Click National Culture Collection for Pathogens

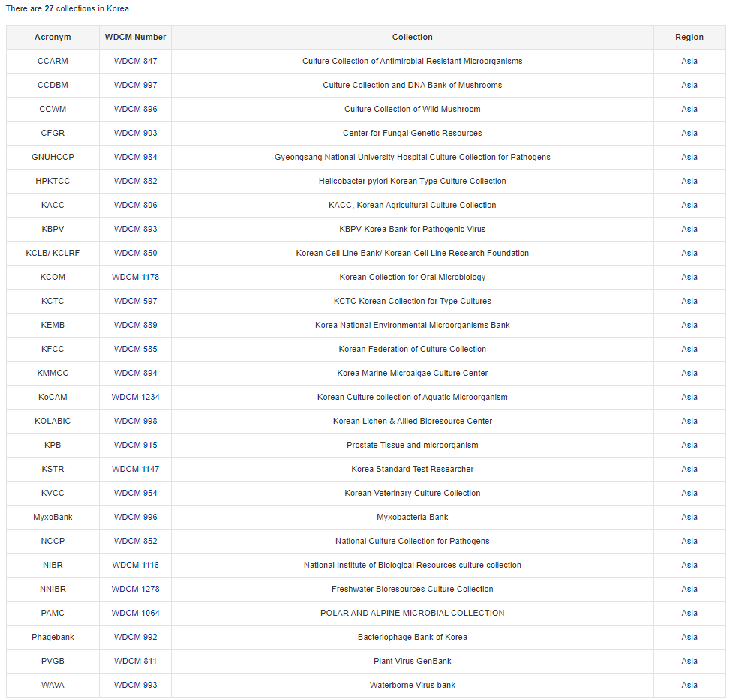tap(413, 541)
